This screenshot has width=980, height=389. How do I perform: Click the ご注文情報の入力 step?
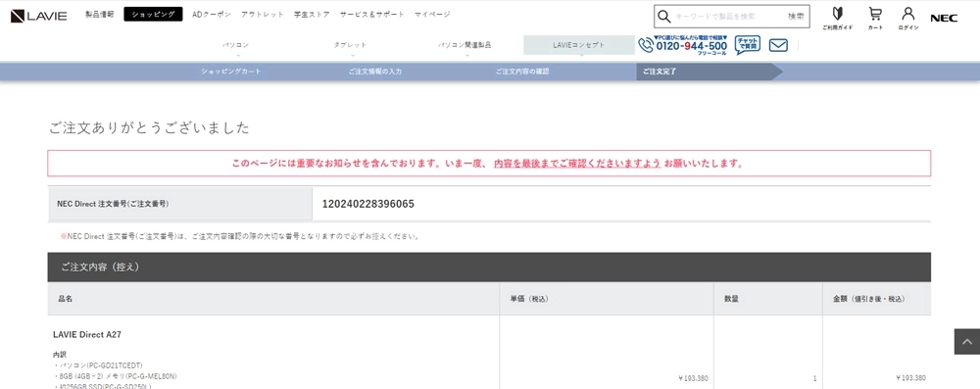click(x=375, y=72)
